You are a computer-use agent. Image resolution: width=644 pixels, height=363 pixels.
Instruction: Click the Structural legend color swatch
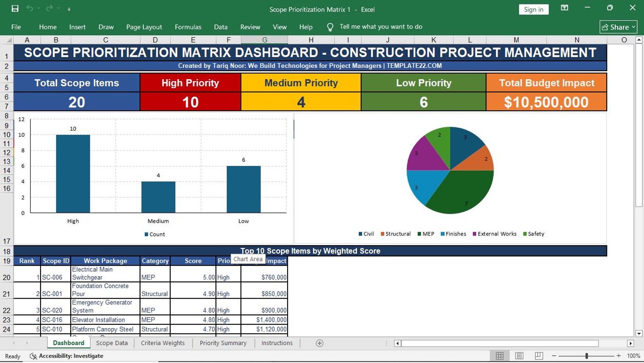382,234
